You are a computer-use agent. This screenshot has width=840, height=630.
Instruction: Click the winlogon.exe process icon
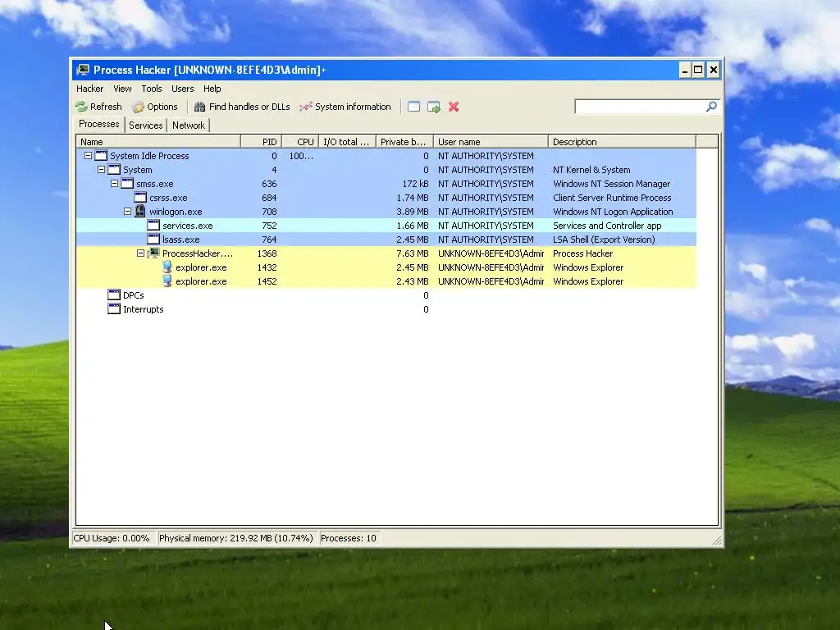(x=140, y=212)
